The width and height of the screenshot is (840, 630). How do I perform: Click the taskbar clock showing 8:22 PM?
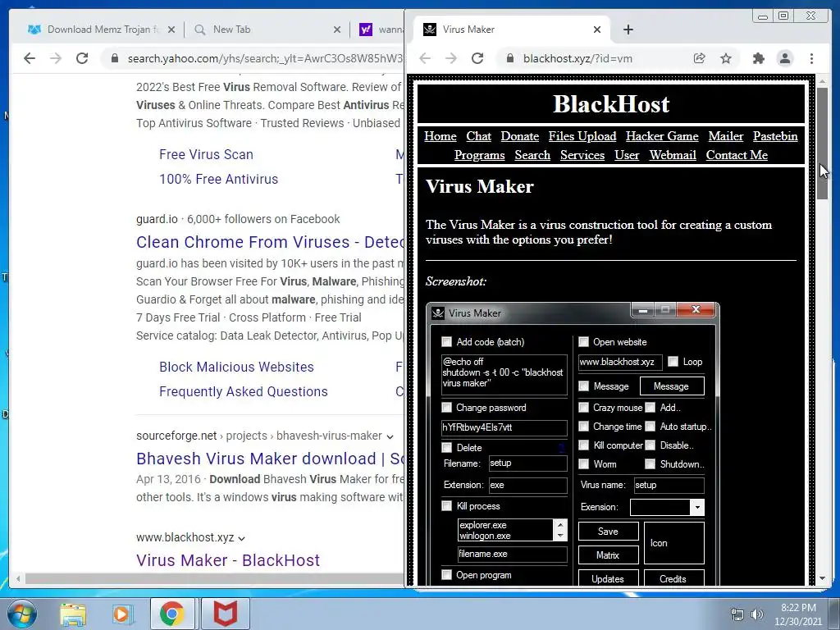[798, 614]
